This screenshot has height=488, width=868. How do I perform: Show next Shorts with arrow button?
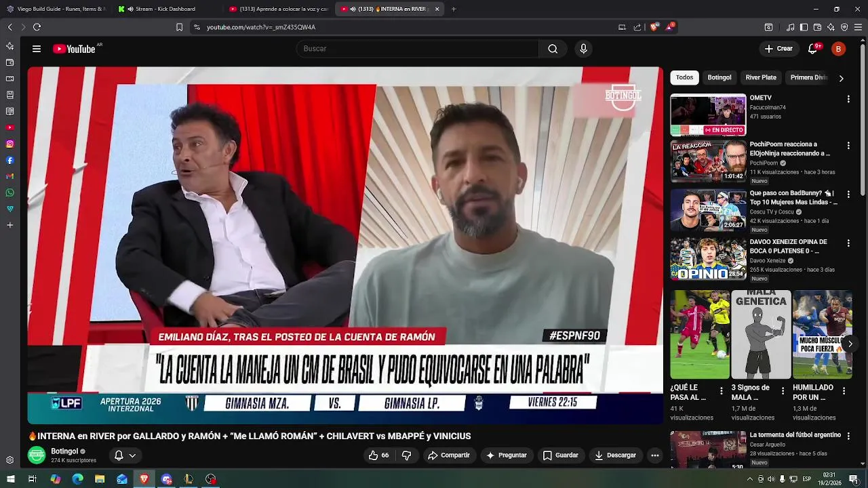point(850,344)
